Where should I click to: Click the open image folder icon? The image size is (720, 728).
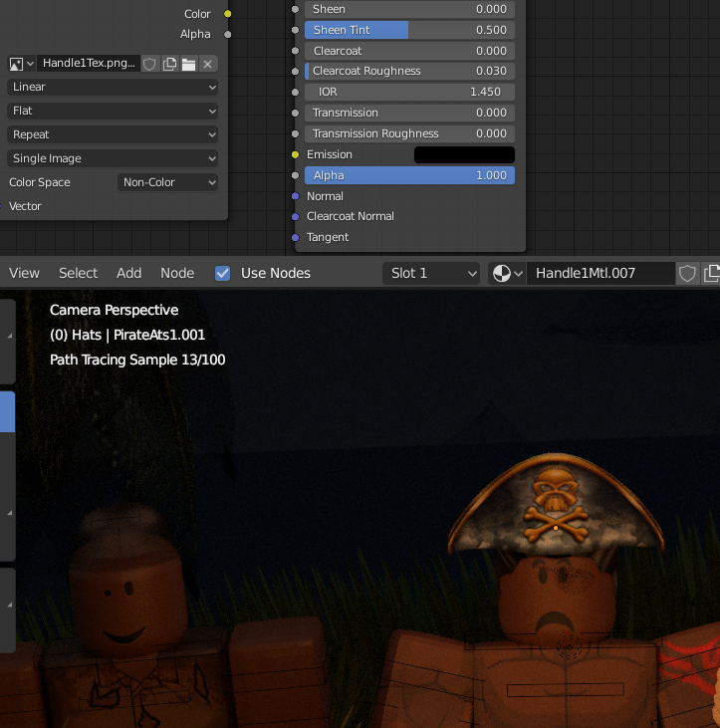pos(188,64)
